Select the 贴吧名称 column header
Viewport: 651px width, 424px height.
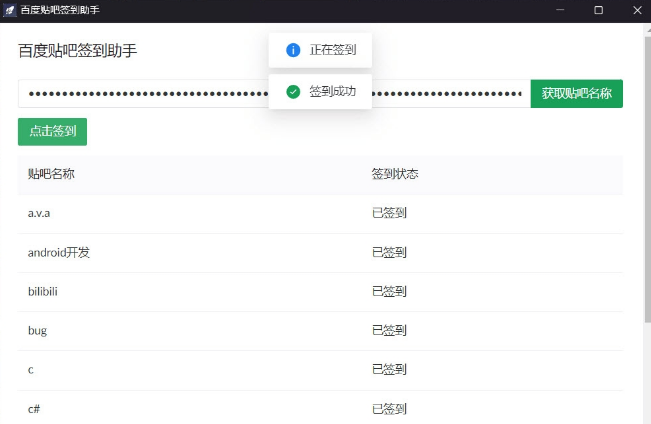pos(51,174)
